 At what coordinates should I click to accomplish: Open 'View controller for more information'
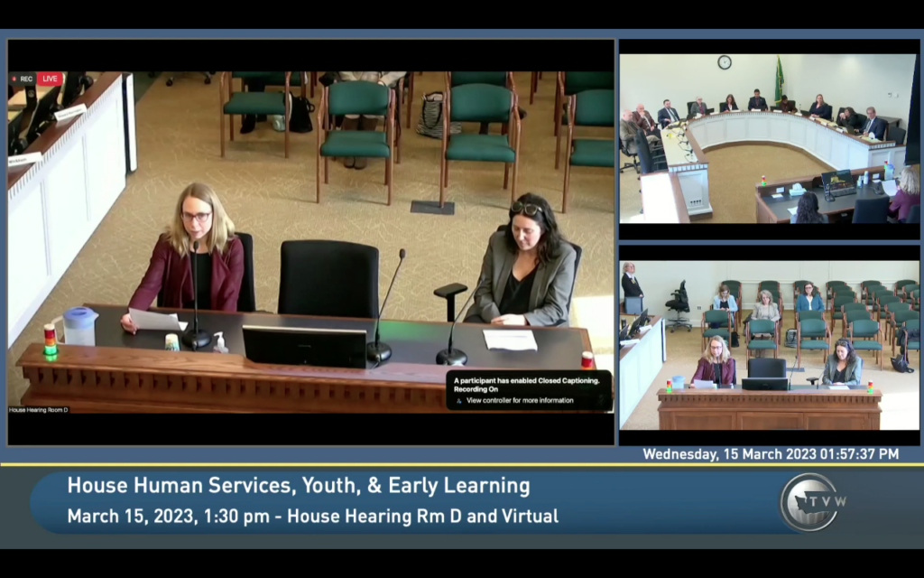pos(518,400)
